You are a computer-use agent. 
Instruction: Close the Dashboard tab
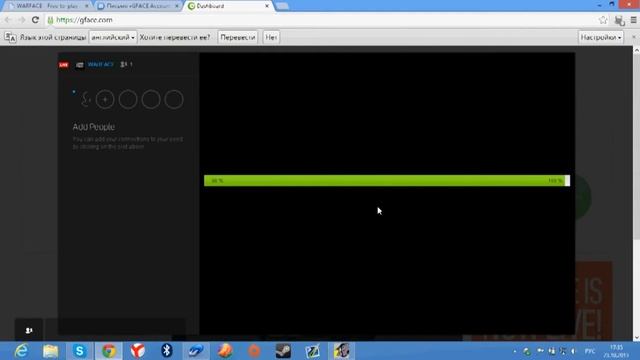click(x=267, y=6)
